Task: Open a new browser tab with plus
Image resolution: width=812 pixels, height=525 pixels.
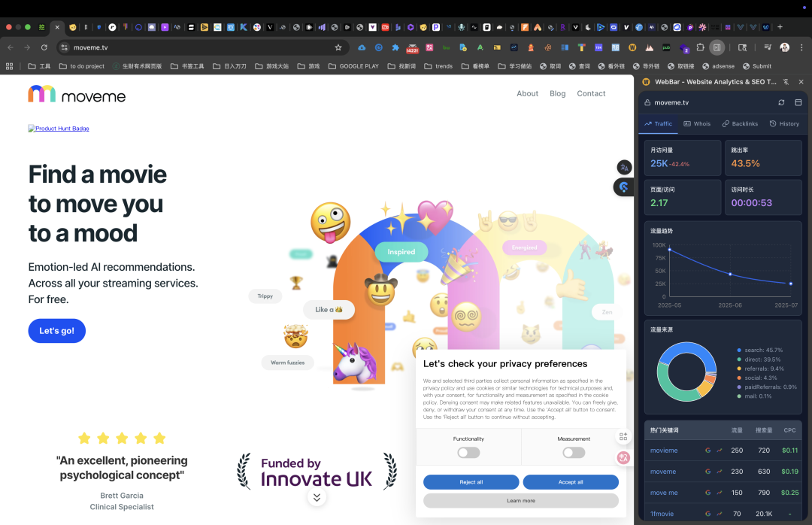Action: click(x=780, y=27)
